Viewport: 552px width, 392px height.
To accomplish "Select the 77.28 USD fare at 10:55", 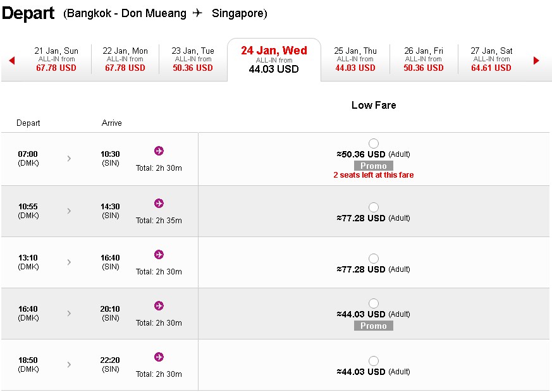I will click(x=374, y=207).
